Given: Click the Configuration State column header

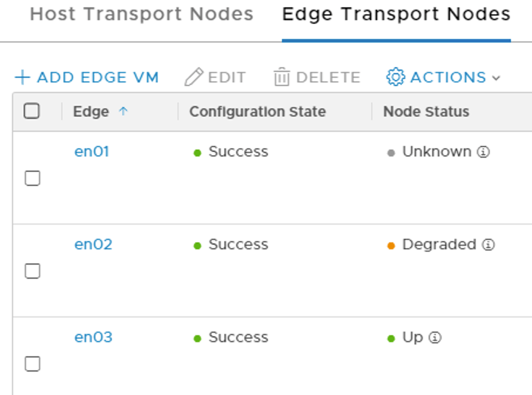Looking at the screenshot, I should pyautogui.click(x=257, y=112).
